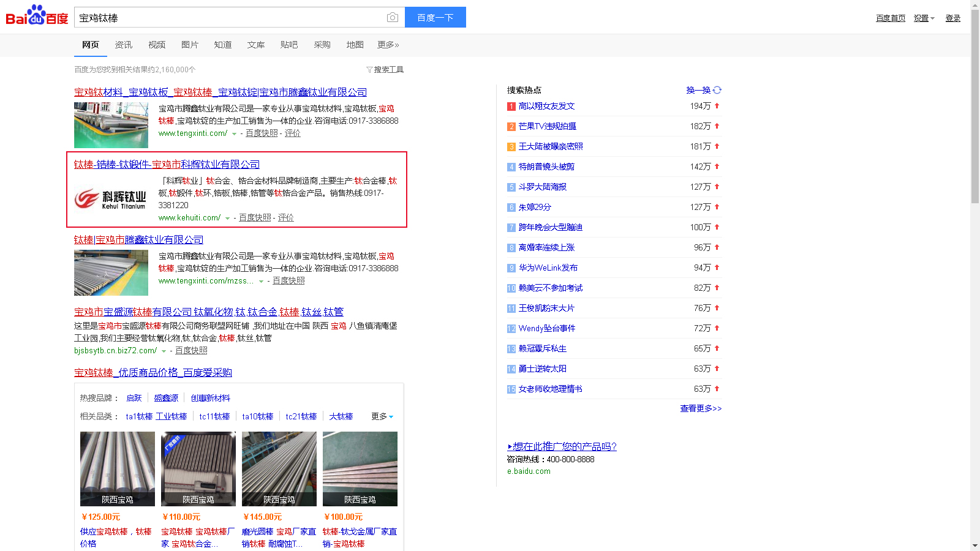Select category 大钛棒
The image size is (980, 551).
(x=341, y=416)
